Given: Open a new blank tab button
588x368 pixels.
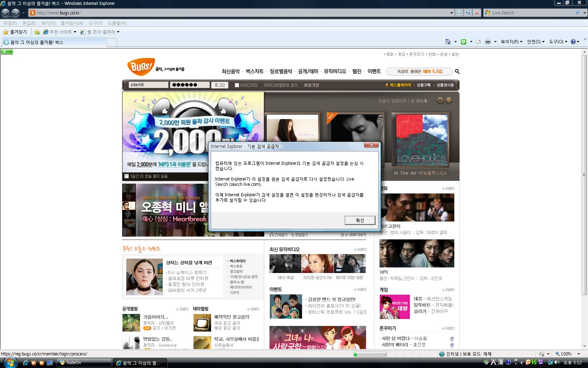Looking at the screenshot, I should [111, 42].
